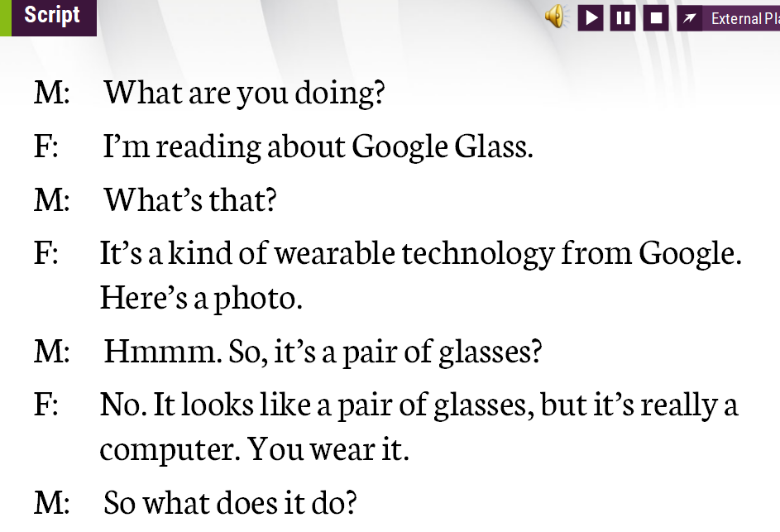780x532 pixels.
Task: Click the text "Here's a photo."
Action: tap(201, 298)
